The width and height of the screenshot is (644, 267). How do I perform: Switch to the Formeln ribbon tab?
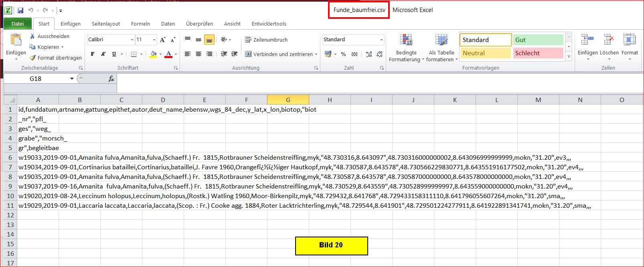pos(140,24)
